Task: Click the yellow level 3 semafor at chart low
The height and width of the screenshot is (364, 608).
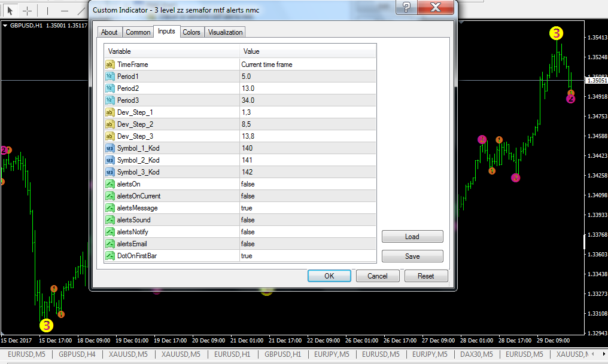Action: [x=46, y=325]
